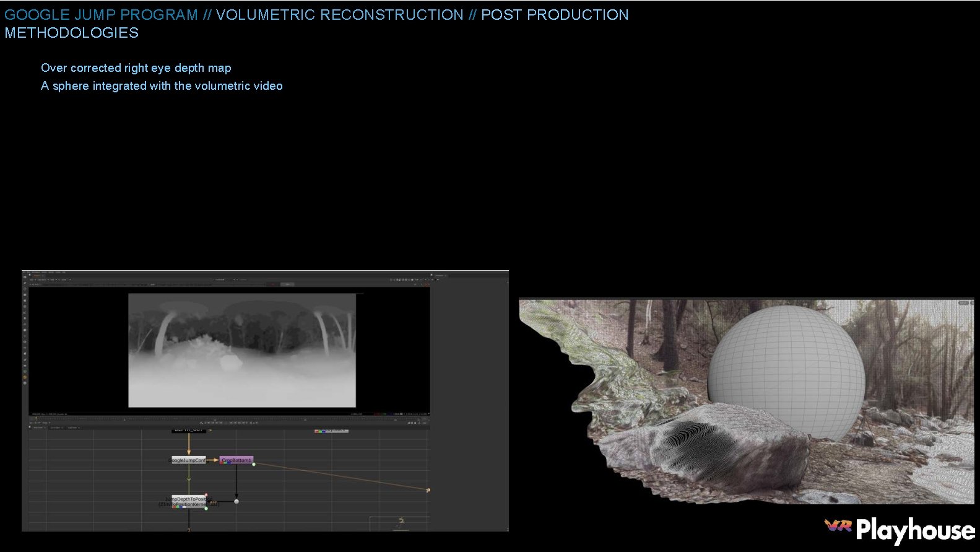Open the Node Graph tab
The width and height of the screenshot is (980, 552).
pyautogui.click(x=38, y=427)
